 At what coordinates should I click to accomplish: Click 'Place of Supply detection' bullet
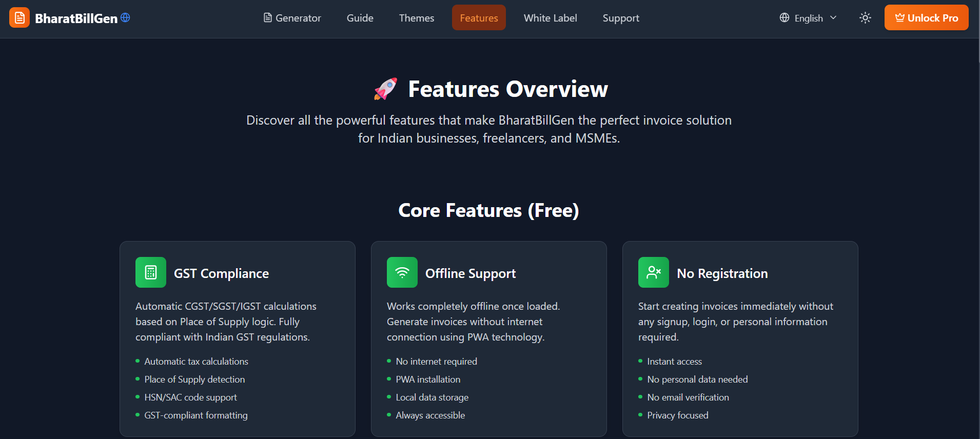point(195,380)
